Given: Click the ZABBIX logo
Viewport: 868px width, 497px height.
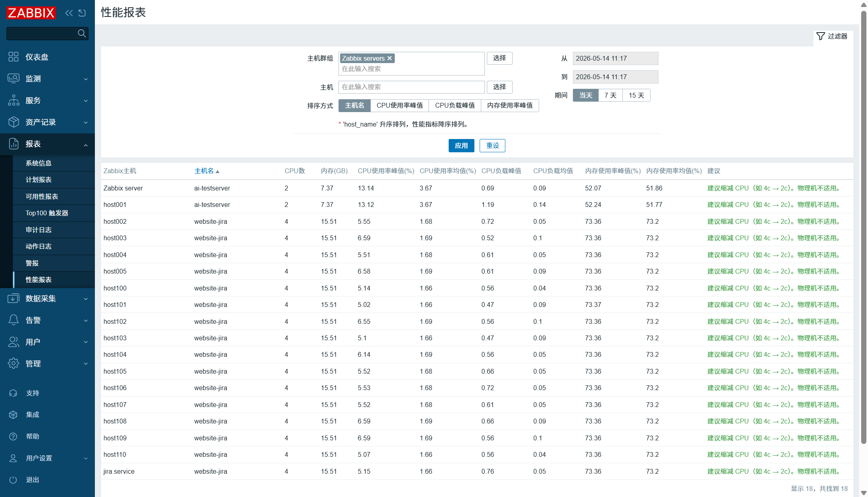Looking at the screenshot, I should [x=31, y=13].
